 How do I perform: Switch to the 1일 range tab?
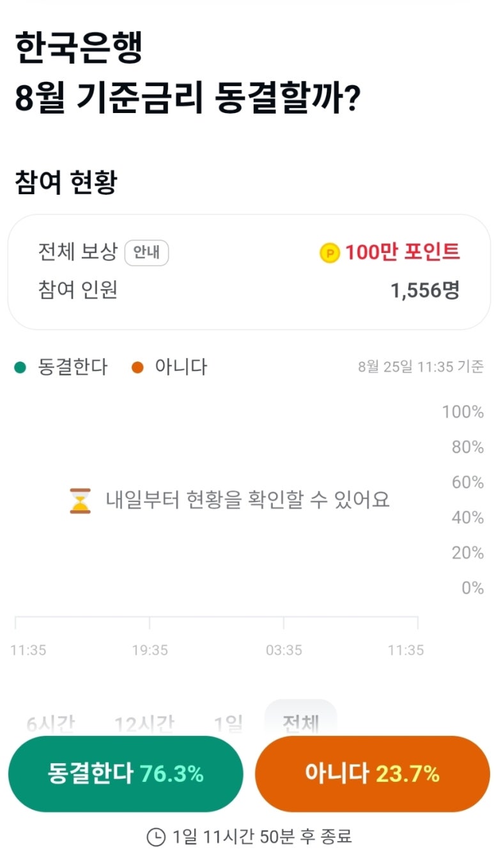(x=228, y=724)
